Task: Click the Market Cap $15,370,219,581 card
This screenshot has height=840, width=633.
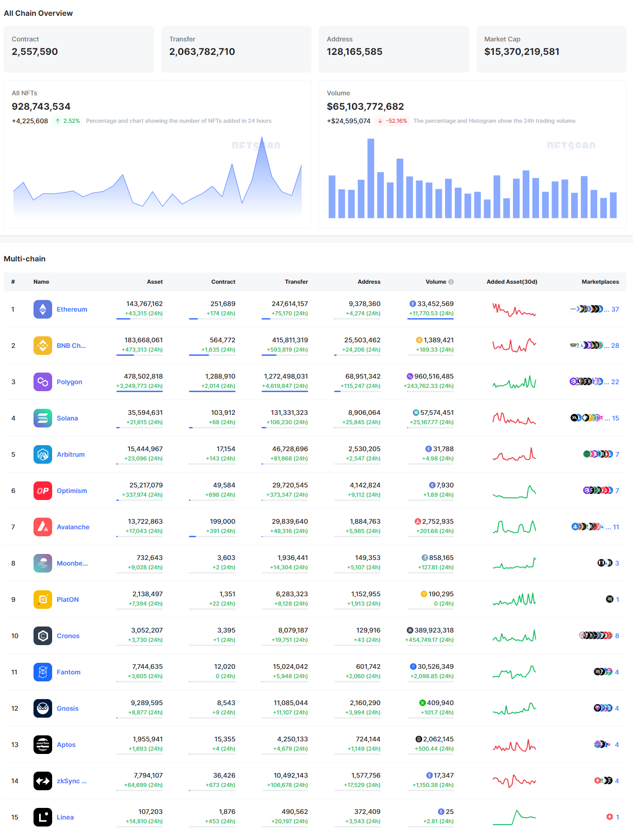Action: coord(552,49)
